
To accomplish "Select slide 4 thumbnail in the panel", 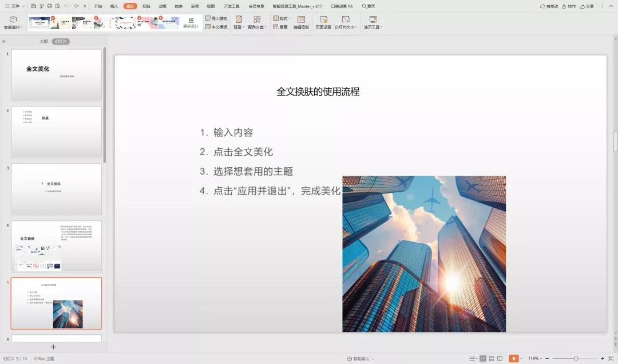I will 56,246.
